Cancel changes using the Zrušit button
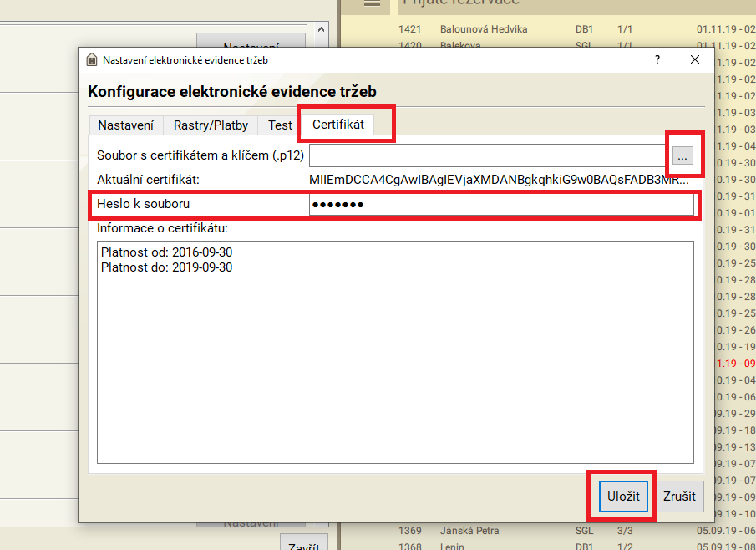Viewport: 756px width, 550px height. pos(679,496)
